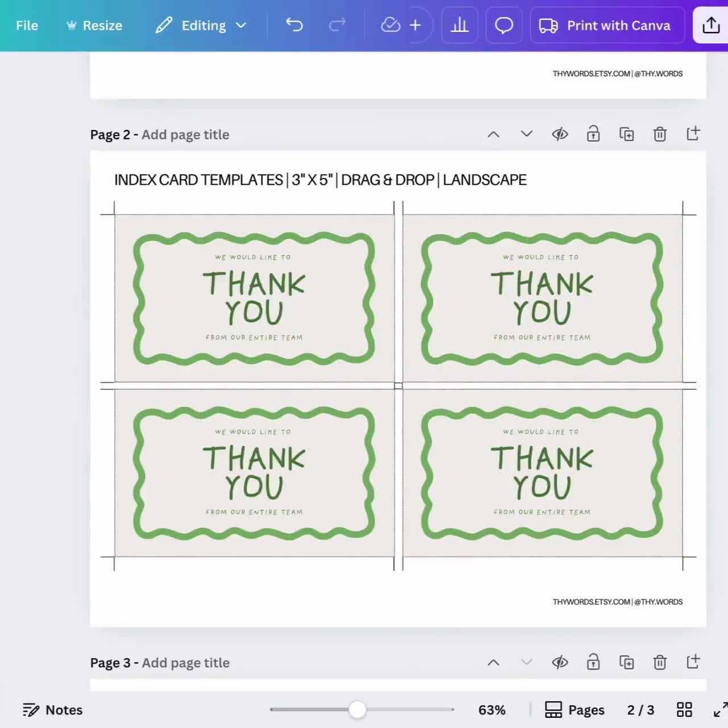Select the Index Card Templates heading text
Image resolution: width=728 pixels, height=728 pixels.
320,180
